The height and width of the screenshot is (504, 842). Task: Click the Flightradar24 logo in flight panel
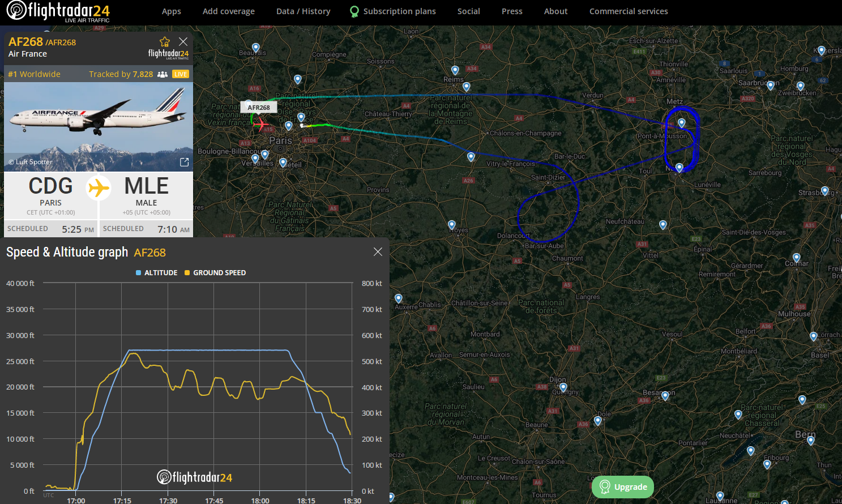coord(168,54)
